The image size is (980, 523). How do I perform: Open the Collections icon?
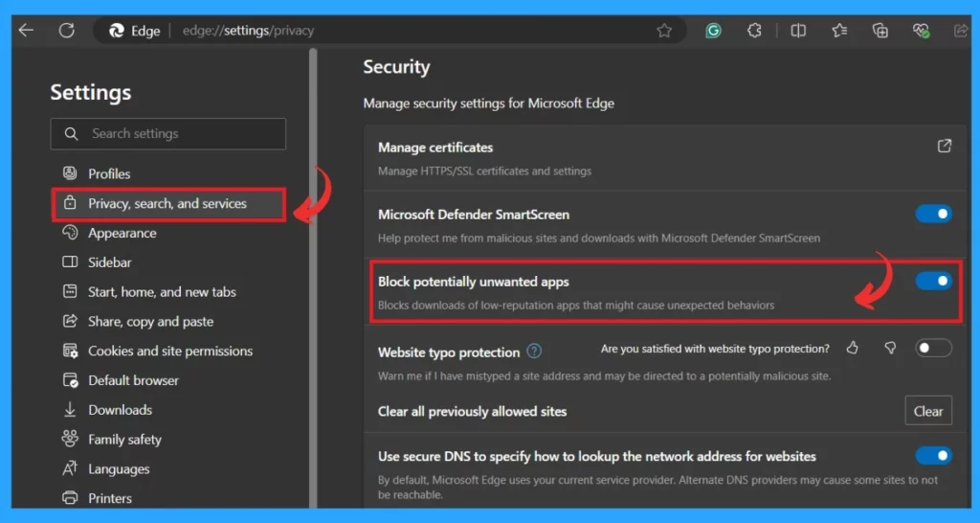pyautogui.click(x=880, y=30)
